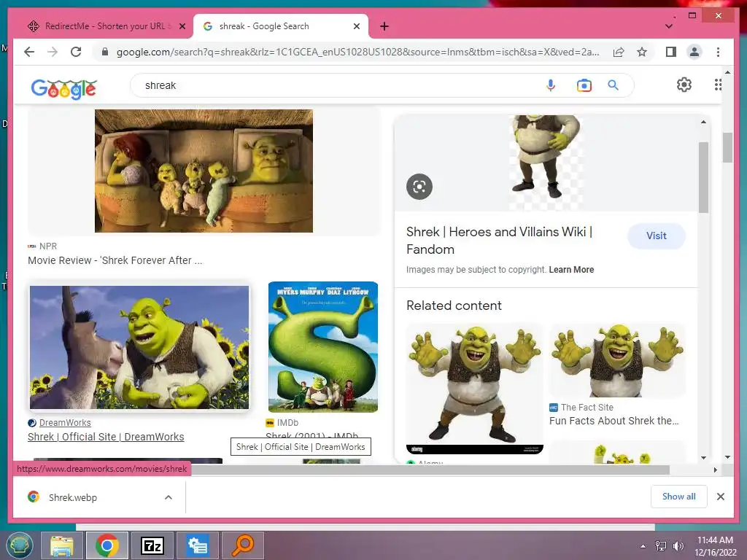This screenshot has height=560, width=747.
Task: Open Fun Facts About Shrek link
Action: [614, 421]
